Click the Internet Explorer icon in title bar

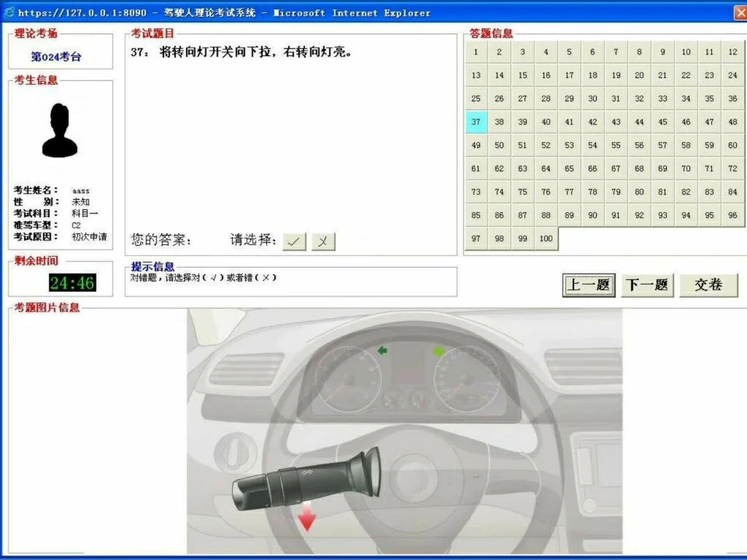tap(9, 12)
